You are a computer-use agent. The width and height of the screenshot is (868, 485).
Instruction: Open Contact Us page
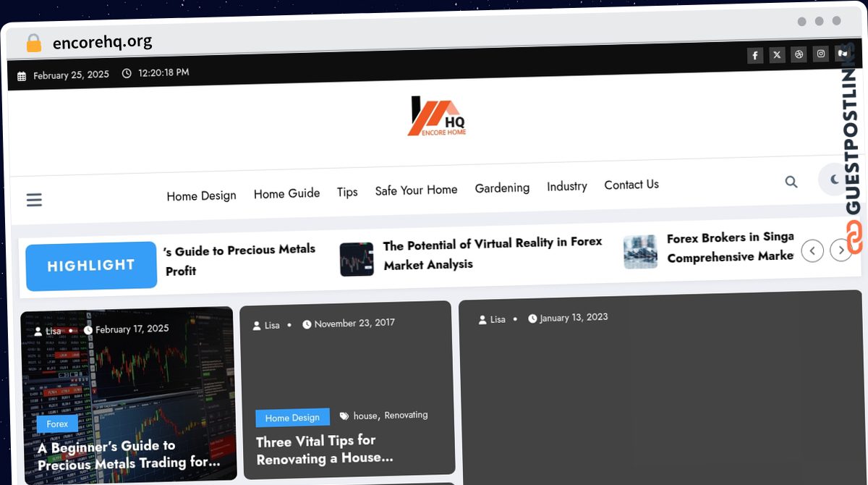(x=631, y=185)
